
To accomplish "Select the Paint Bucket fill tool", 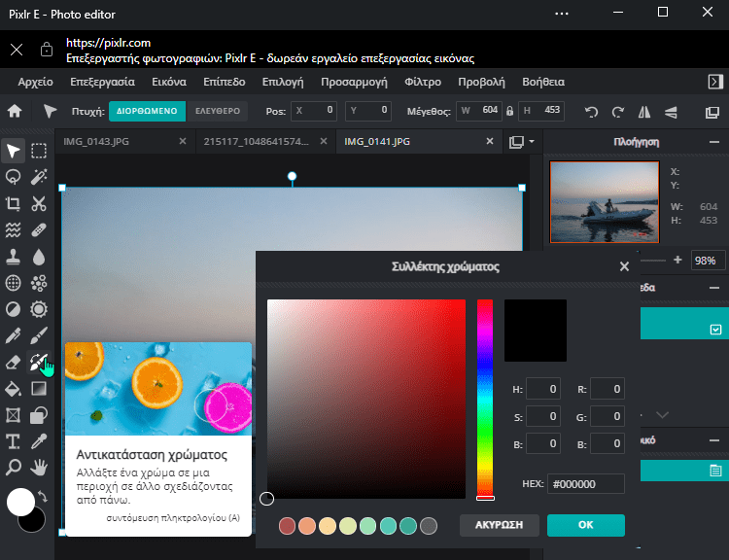I will [14, 389].
